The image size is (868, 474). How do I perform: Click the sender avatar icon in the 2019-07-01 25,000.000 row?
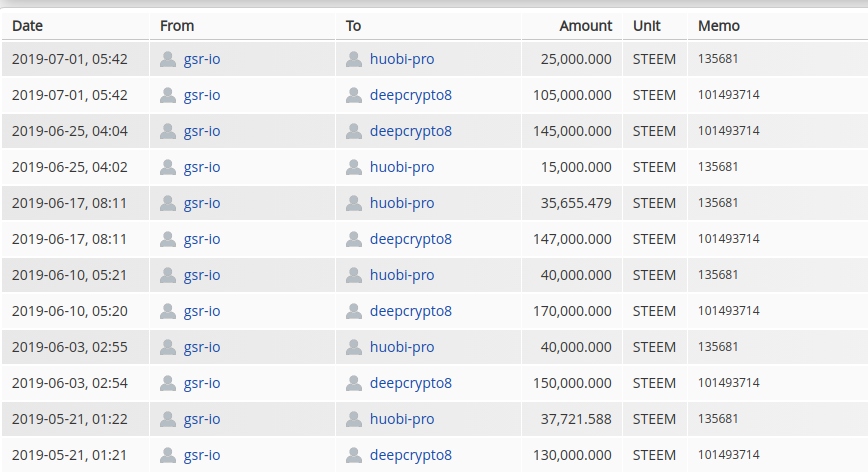pos(168,59)
